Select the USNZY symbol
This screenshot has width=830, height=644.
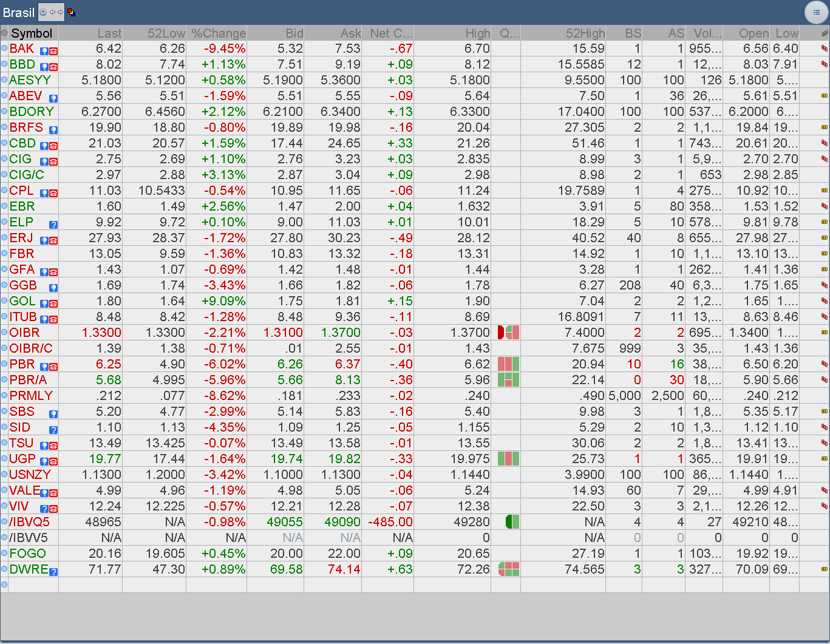[x=30, y=475]
